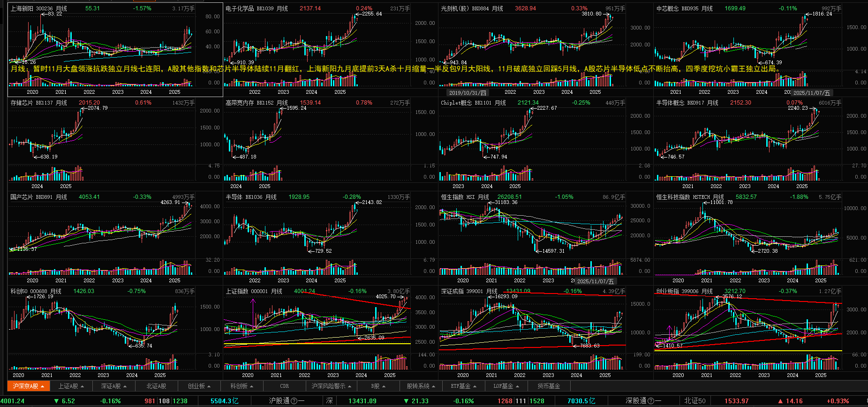This screenshot has width=868, height=407.
Task: Select the CDR tab
Action: coord(285,386)
